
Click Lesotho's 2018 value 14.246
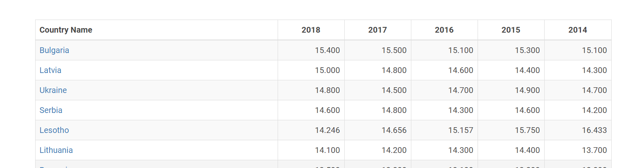click(327, 130)
